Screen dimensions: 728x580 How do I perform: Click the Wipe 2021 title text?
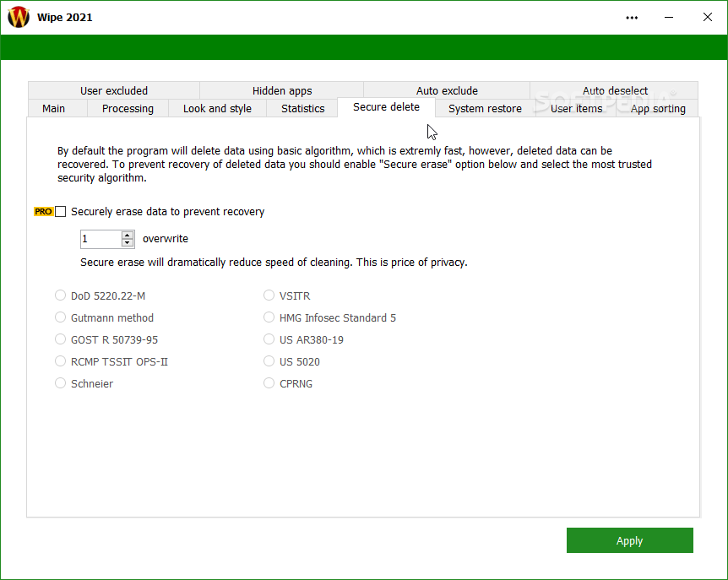(x=64, y=17)
